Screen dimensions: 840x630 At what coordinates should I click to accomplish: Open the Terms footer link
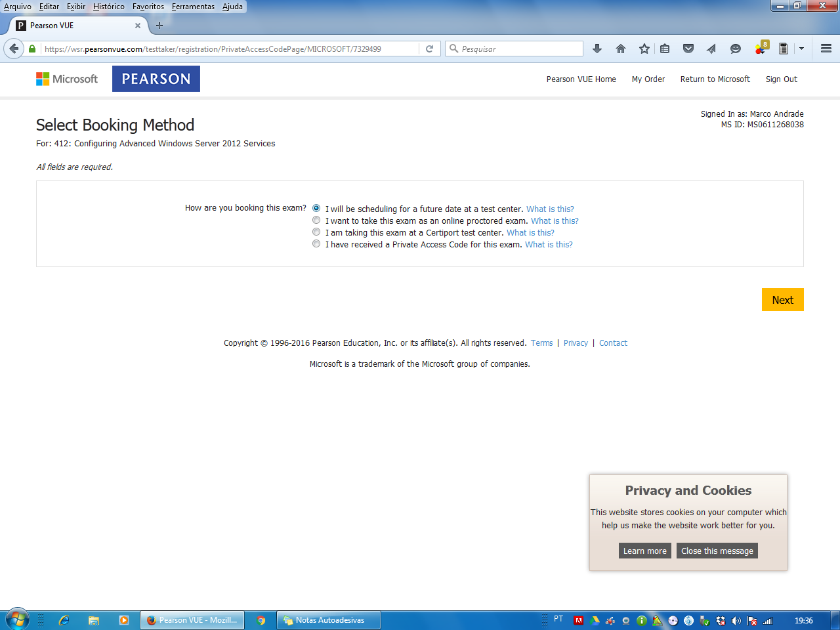[x=542, y=343]
